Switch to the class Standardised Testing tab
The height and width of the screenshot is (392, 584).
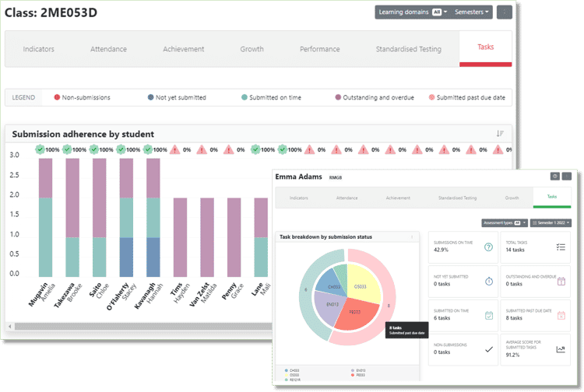tap(408, 49)
